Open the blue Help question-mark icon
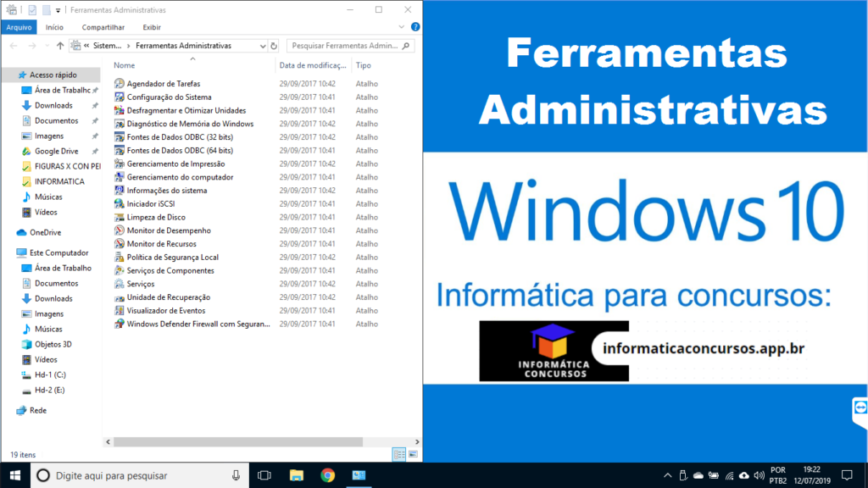Screen dimensions: 868x488 pos(415,27)
